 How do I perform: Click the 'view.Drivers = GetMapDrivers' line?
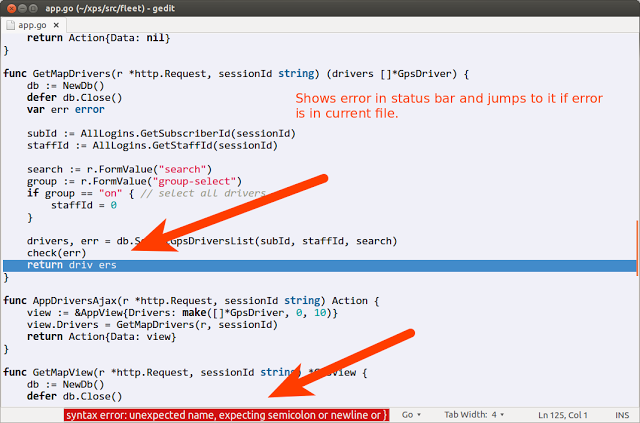[152, 325]
